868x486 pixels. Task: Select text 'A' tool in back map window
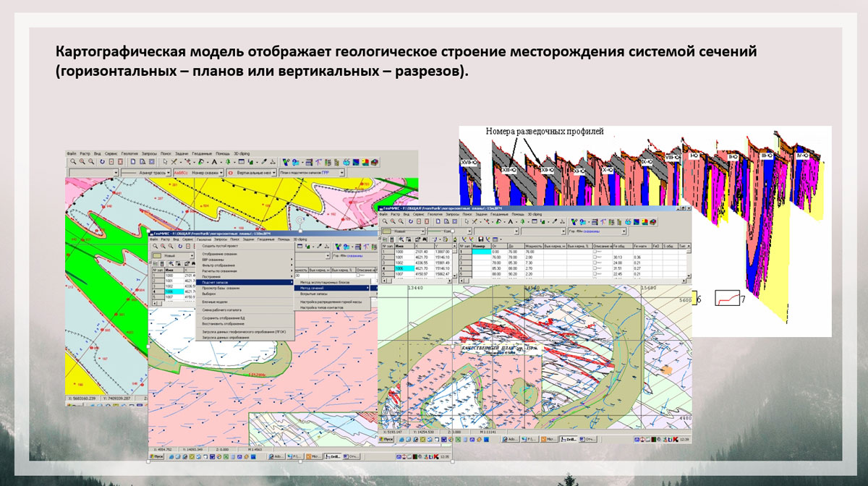coord(214,161)
